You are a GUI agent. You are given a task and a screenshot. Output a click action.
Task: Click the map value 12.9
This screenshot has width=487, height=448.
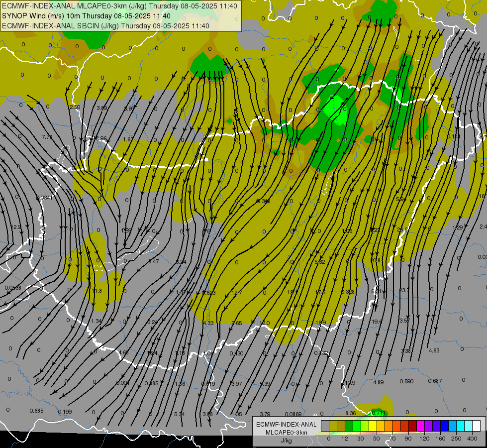(16, 227)
